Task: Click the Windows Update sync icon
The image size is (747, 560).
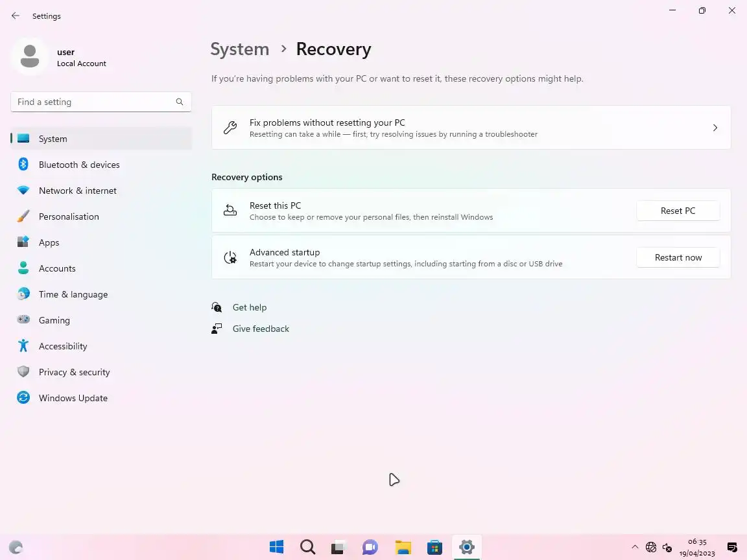Action: [23, 397]
